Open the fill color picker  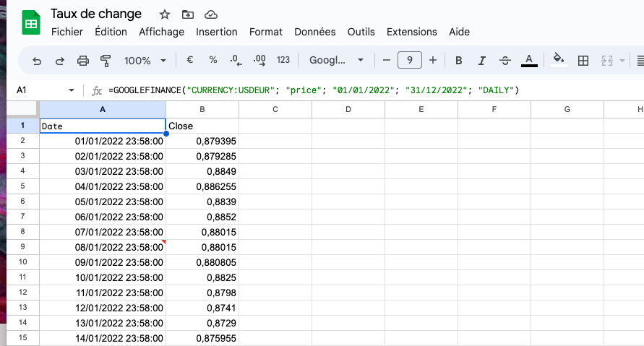coord(559,60)
